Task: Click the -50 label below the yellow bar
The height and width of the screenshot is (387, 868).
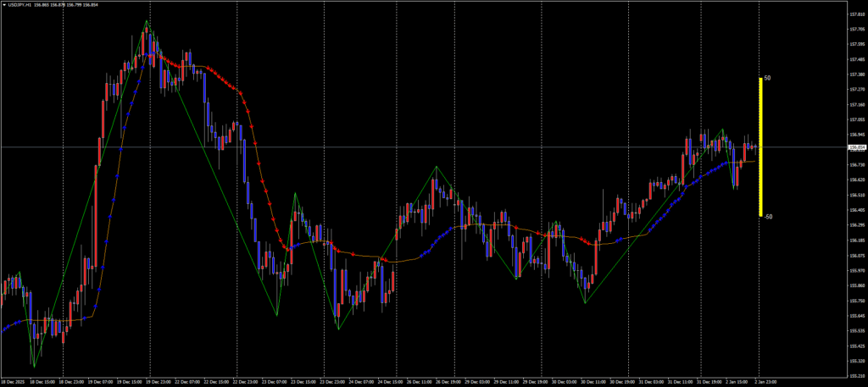Action: pos(767,217)
